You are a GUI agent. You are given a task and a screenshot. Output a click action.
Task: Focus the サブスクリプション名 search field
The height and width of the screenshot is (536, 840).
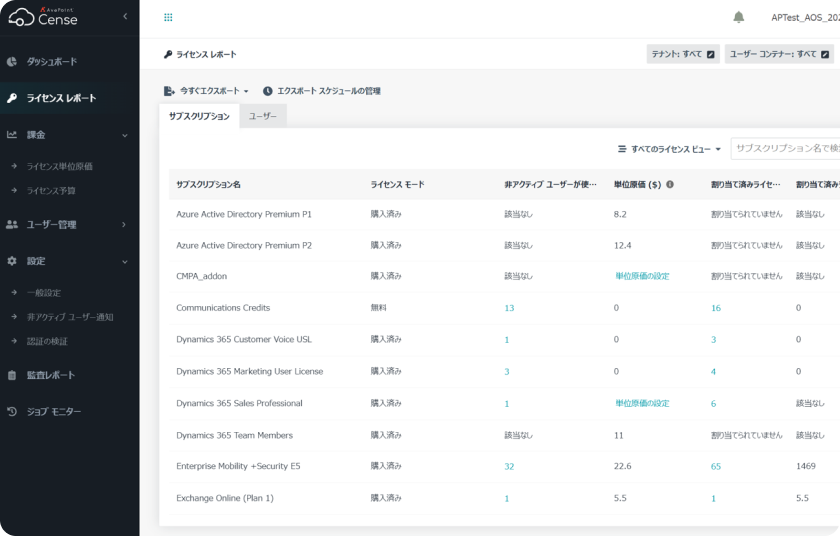[785, 148]
